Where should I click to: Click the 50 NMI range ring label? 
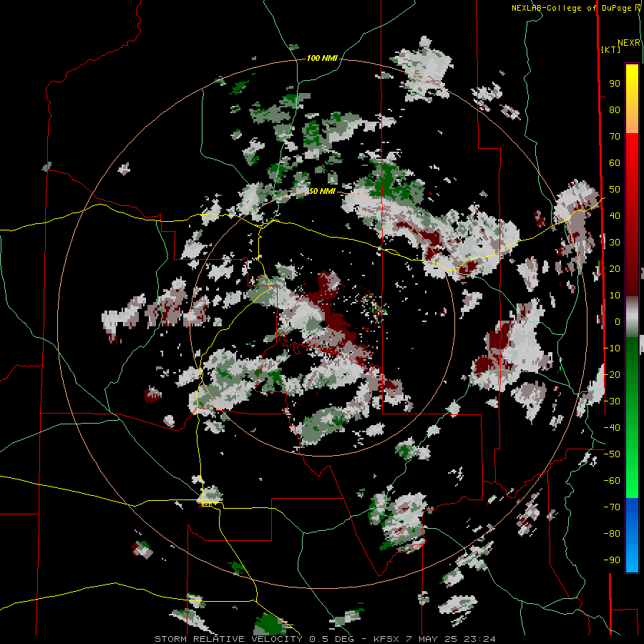[321, 191]
